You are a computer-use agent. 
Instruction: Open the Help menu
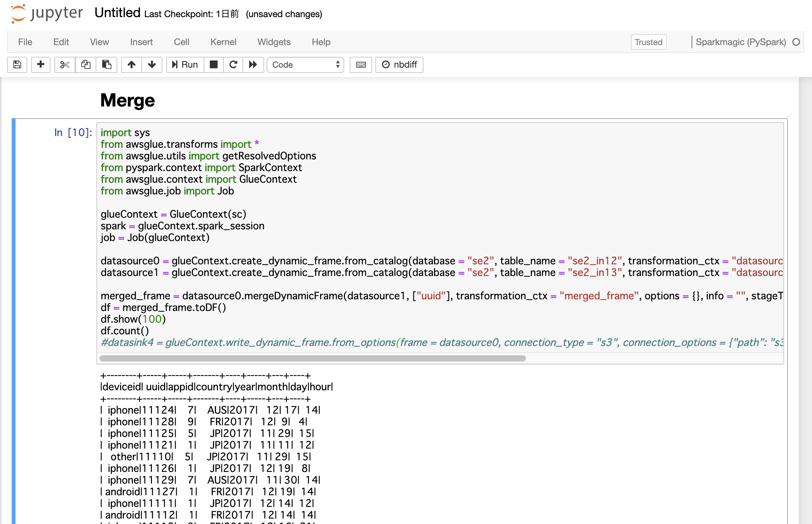[321, 42]
